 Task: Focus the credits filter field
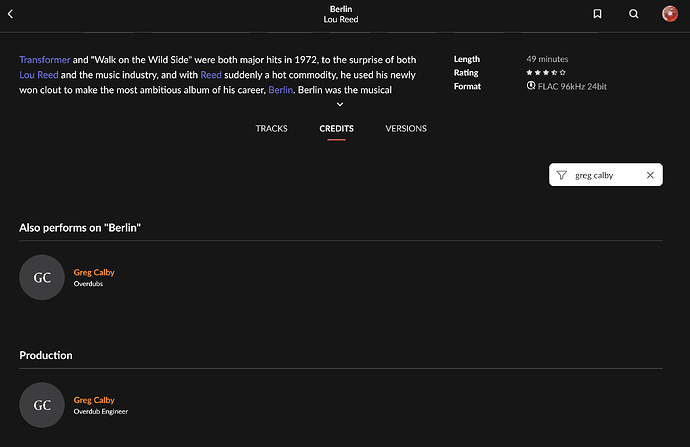click(606, 175)
